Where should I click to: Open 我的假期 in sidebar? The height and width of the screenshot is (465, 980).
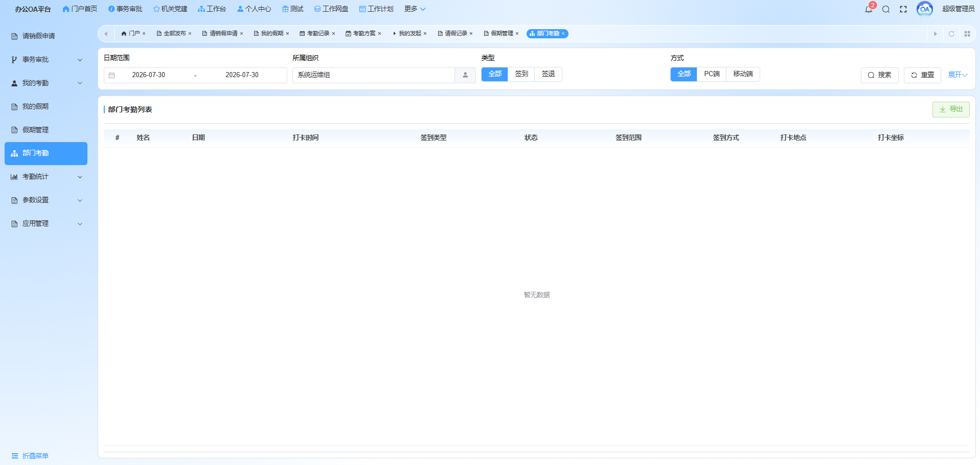click(46, 107)
